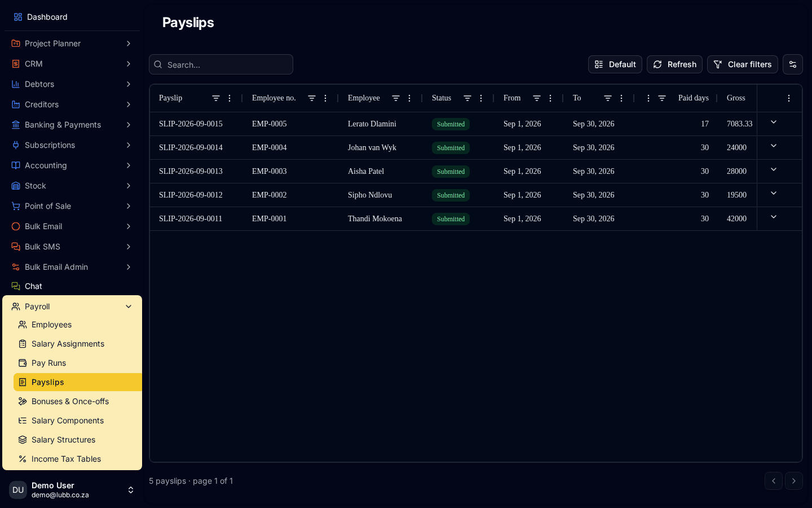
Task: Open Salary Components page
Action: [x=78, y=421]
